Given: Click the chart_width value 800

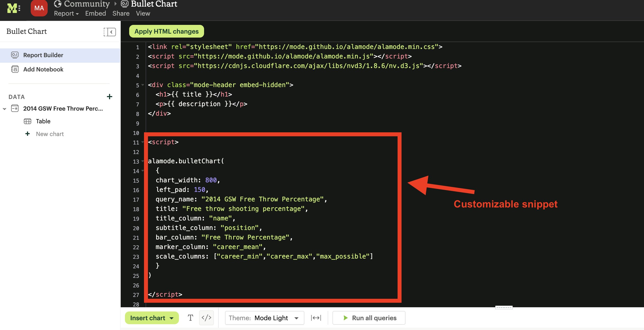Looking at the screenshot, I should click(x=211, y=180).
